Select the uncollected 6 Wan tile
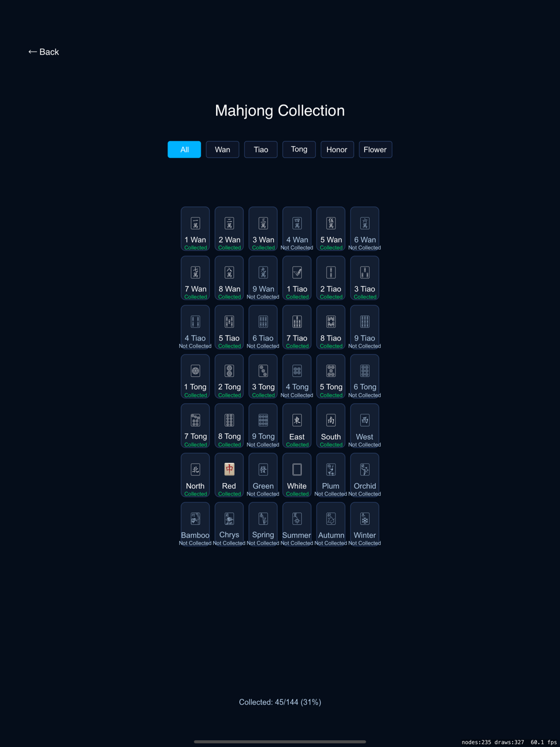 pyautogui.click(x=365, y=229)
